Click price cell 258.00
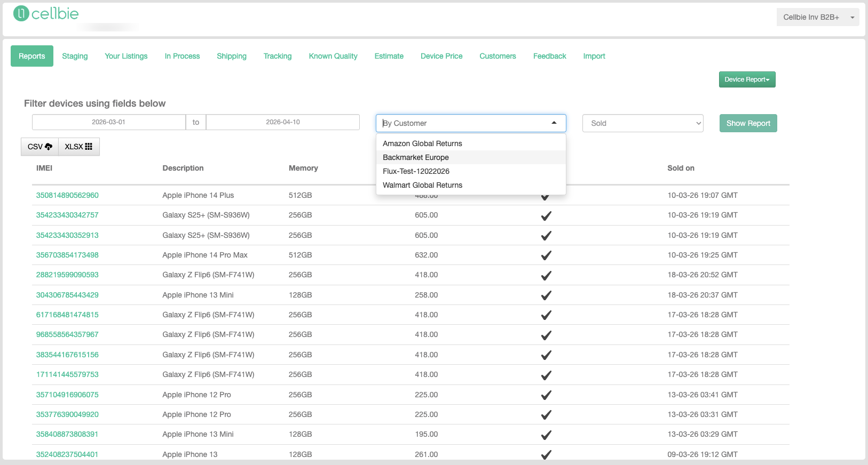Viewport: 868px width, 465px height. 427,295
